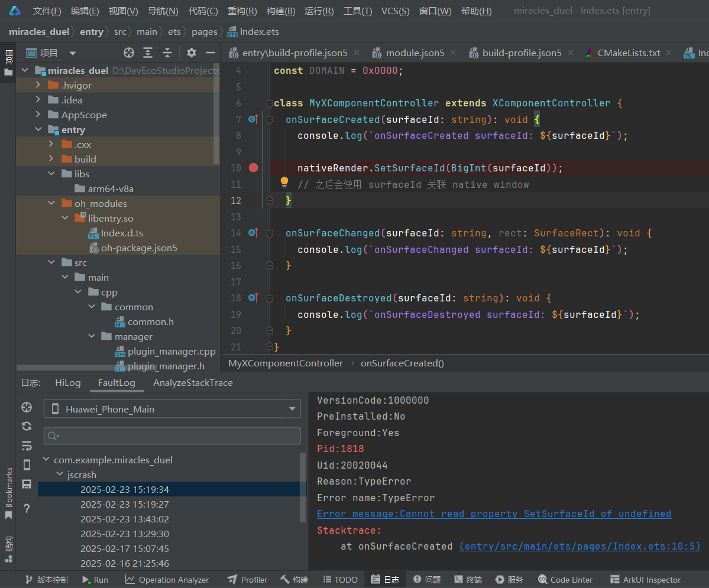Open the Structure side tool window

click(9, 548)
